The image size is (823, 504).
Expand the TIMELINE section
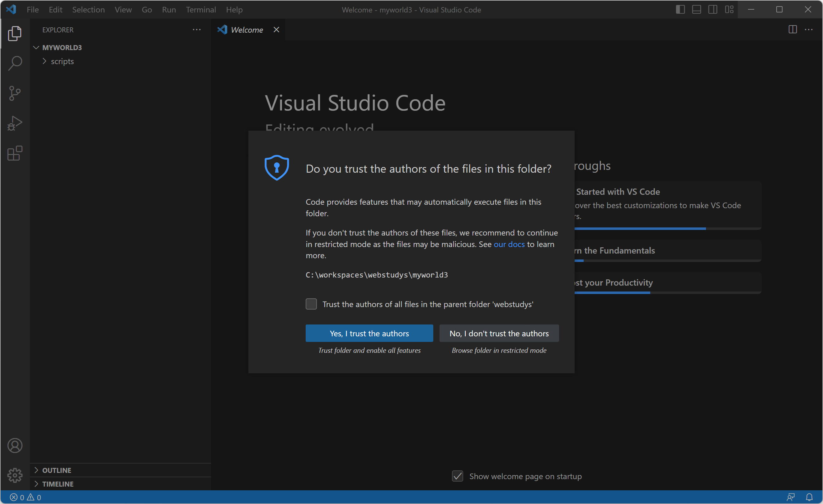click(58, 484)
